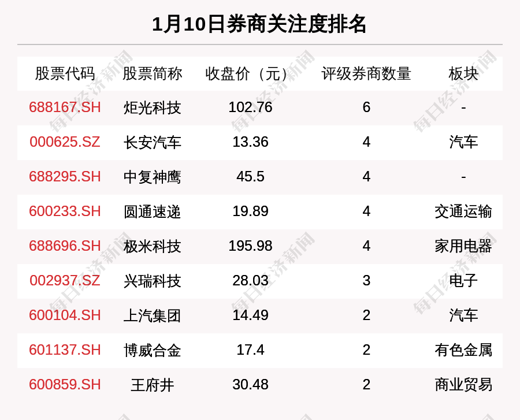Select stock code 002937.SZ
520x420 pixels.
[x=65, y=280]
